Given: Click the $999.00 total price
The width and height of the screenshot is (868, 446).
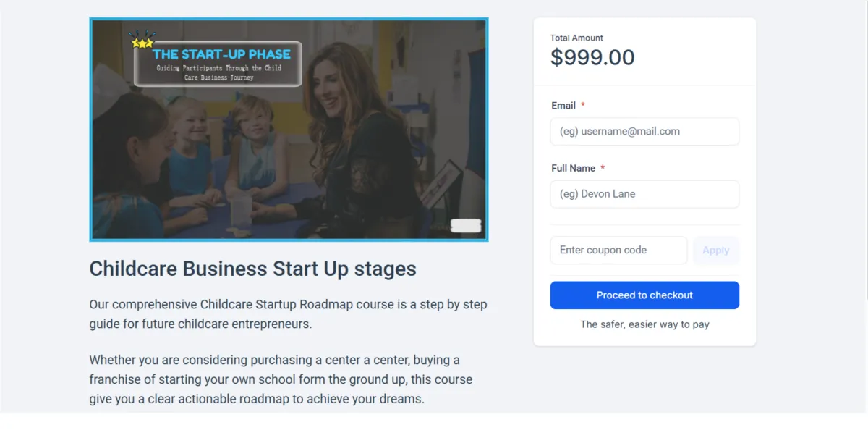Looking at the screenshot, I should [592, 57].
